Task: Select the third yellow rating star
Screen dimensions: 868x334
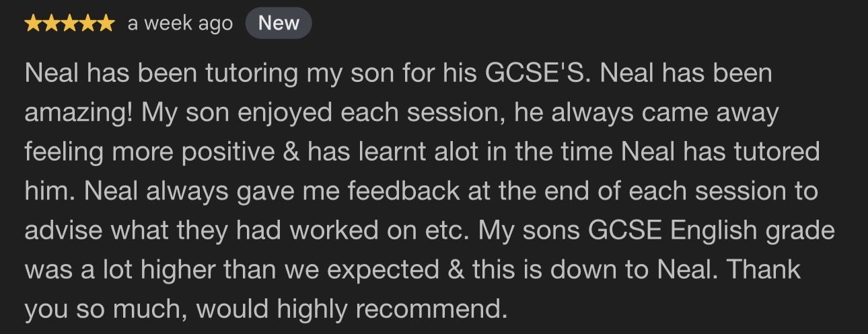Action: (69, 24)
